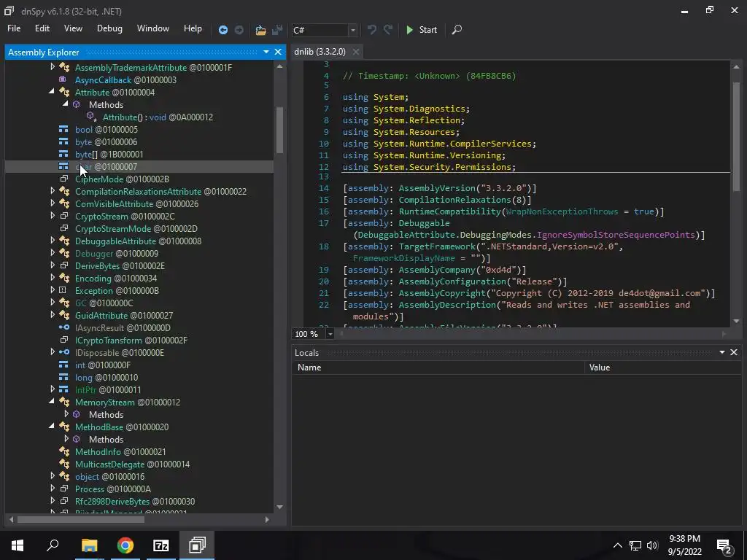Open File Explorer from taskbar
This screenshot has width=747, height=560.
click(x=90, y=545)
